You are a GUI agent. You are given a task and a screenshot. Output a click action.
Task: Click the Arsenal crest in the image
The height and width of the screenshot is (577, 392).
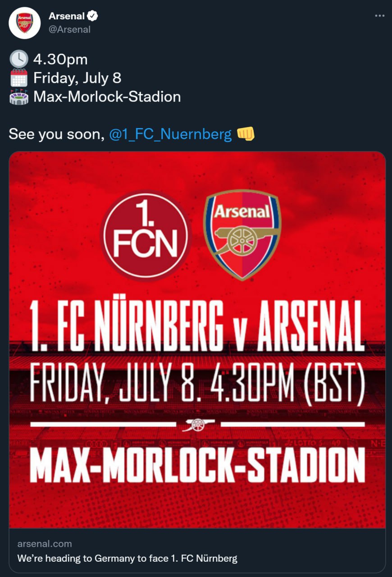pyautogui.click(x=242, y=234)
